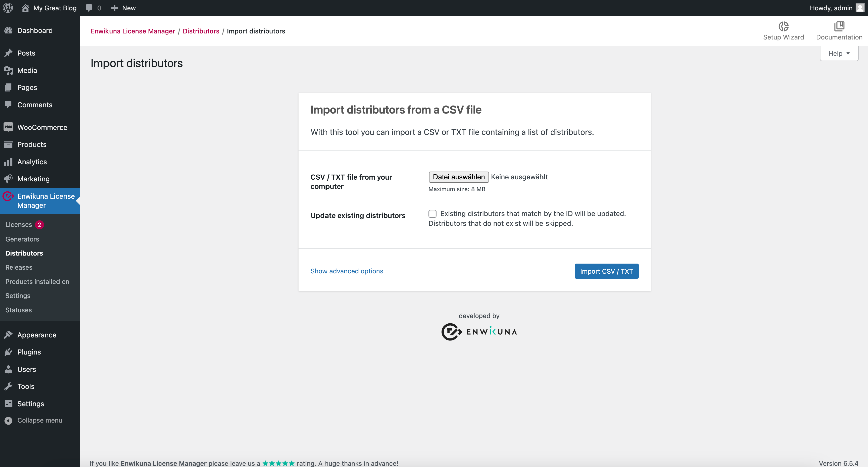Show advanced options
The height and width of the screenshot is (467, 868).
click(347, 271)
